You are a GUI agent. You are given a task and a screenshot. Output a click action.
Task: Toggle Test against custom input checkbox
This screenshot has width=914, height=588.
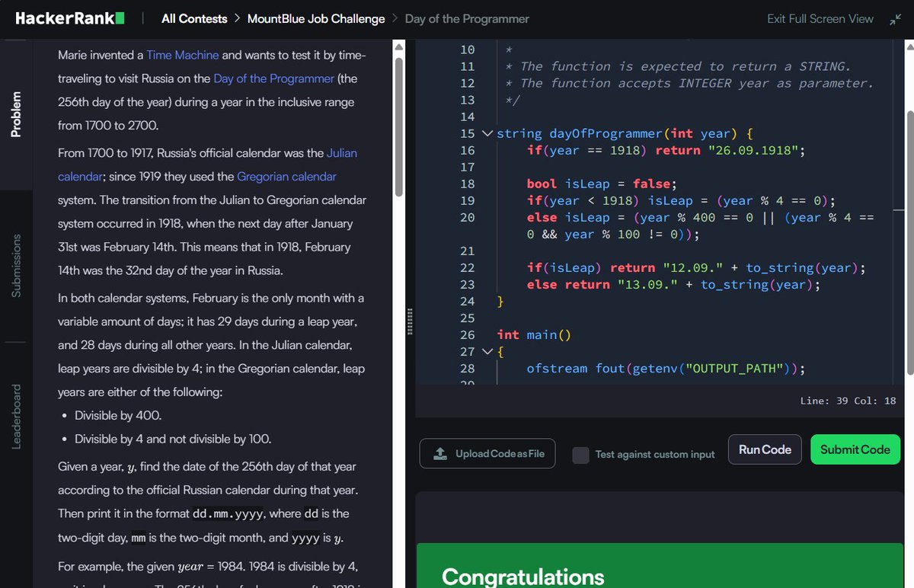580,455
